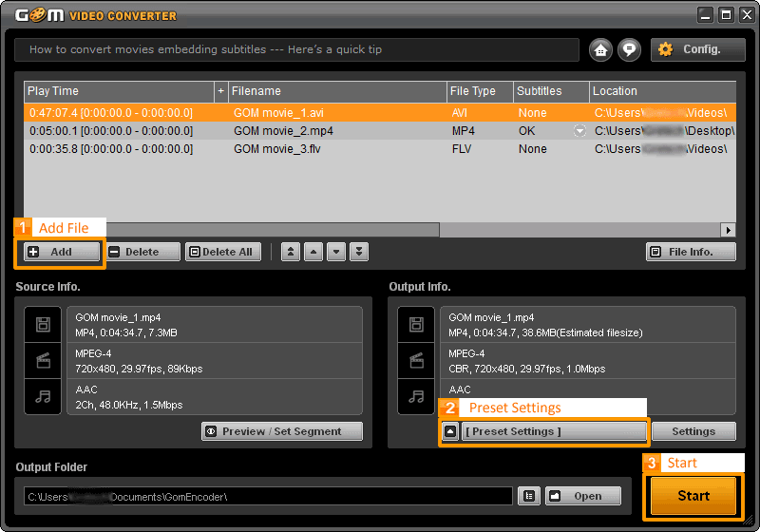Click the Add file button
The width and height of the screenshot is (760, 532).
pyautogui.click(x=62, y=252)
